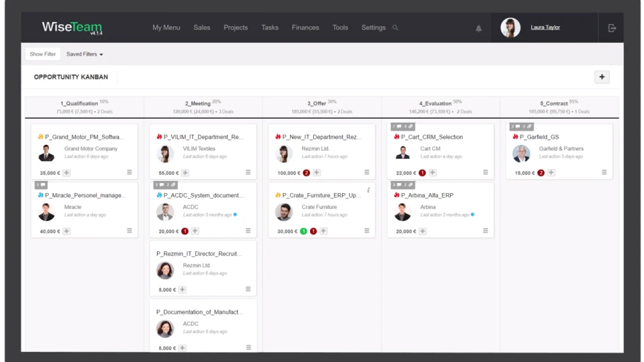Click the VILIM Textiles company name
The width and height of the screenshot is (644, 362).
click(199, 149)
